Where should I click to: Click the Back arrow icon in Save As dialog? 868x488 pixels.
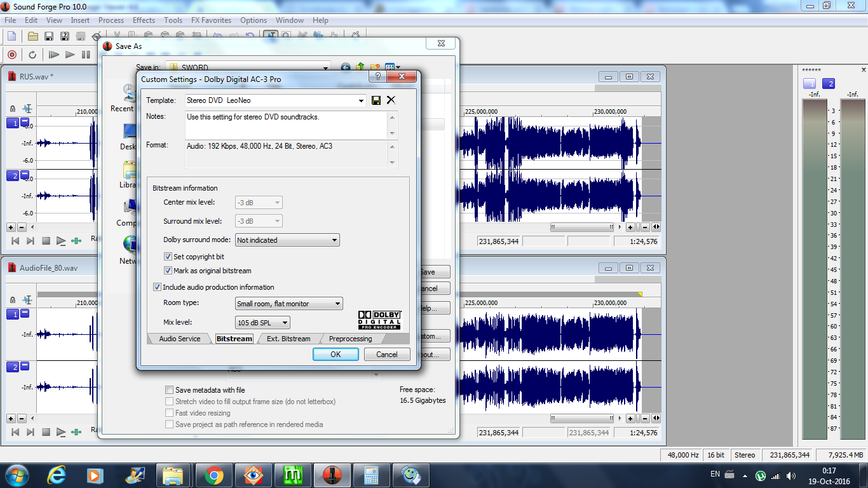click(346, 67)
